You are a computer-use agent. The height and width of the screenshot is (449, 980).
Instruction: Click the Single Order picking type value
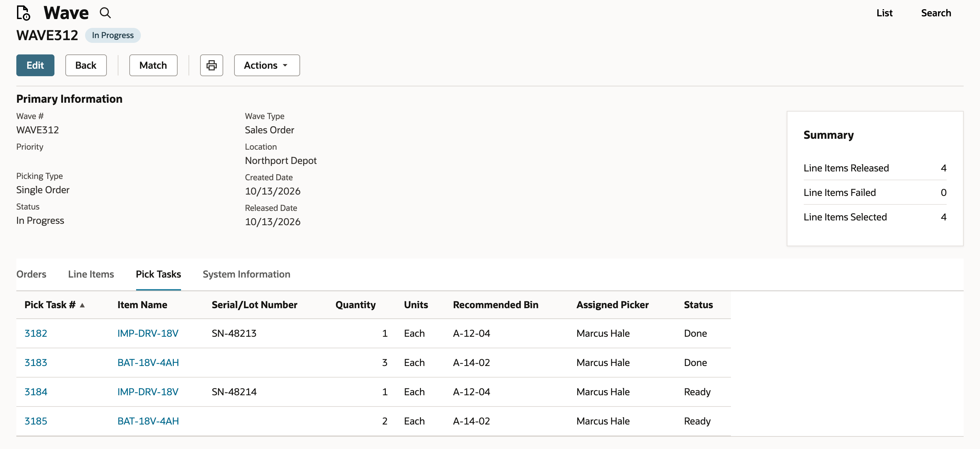click(43, 190)
